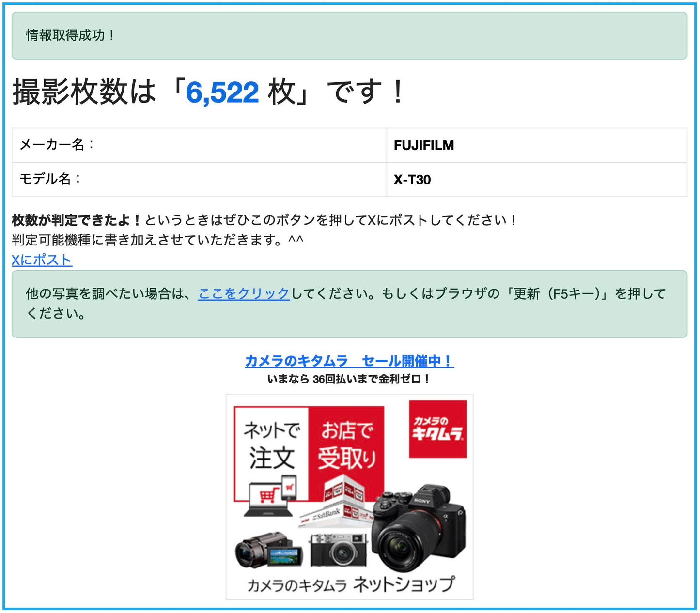Click the blue shot count 6,522
Viewport: 700px width, 613px height.
click(x=220, y=92)
